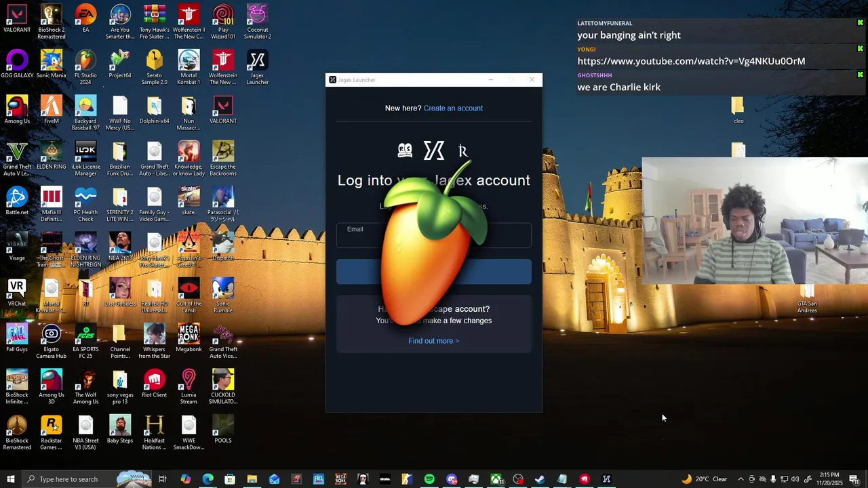Open the Baby Steps desktop shortcut
The width and height of the screenshot is (868, 488).
120,430
